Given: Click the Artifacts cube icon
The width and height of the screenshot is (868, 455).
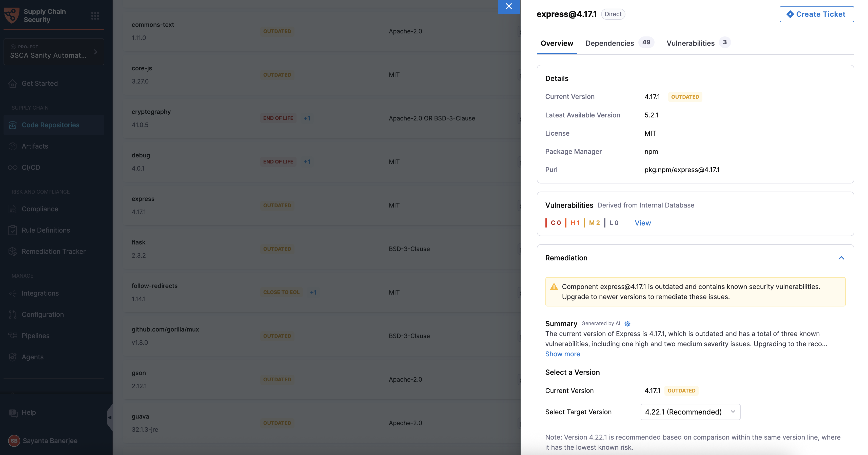Looking at the screenshot, I should tap(13, 146).
